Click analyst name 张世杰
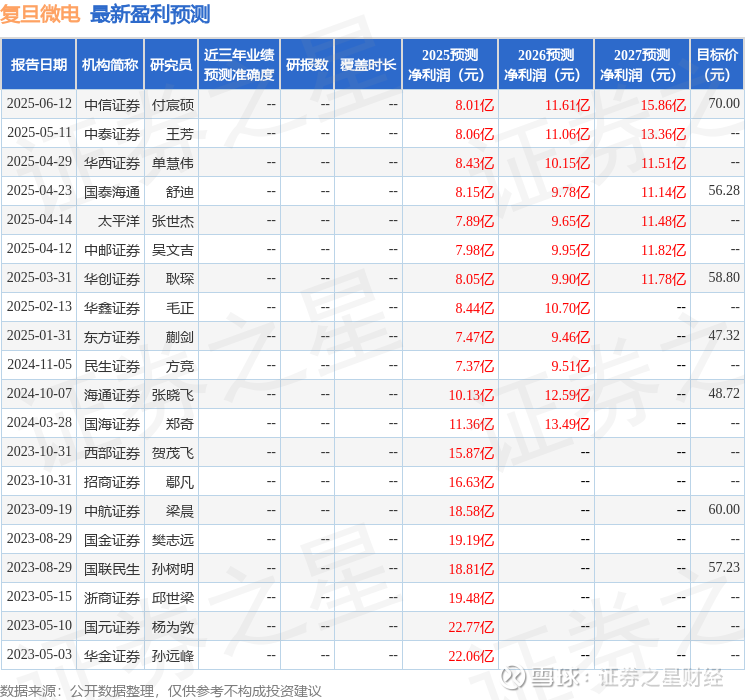The image size is (745, 700). [x=173, y=221]
